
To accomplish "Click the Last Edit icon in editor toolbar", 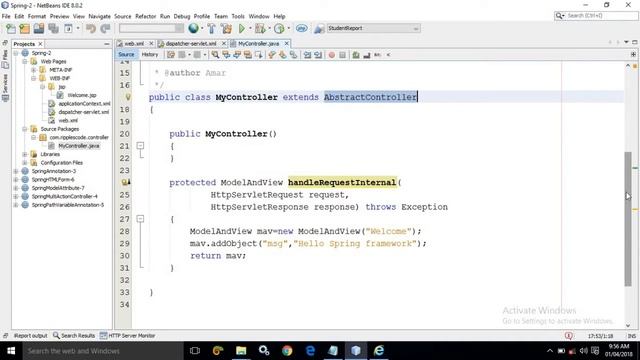I will (171, 55).
